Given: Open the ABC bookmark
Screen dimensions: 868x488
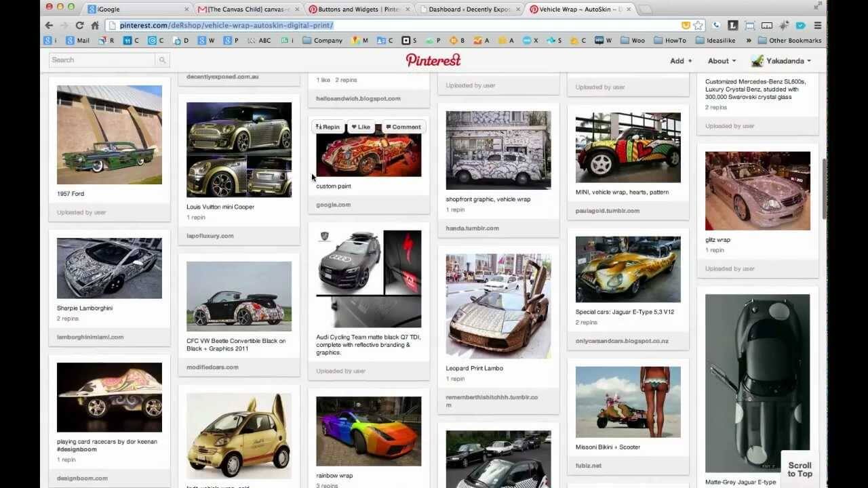Looking at the screenshot, I should click(x=258, y=41).
